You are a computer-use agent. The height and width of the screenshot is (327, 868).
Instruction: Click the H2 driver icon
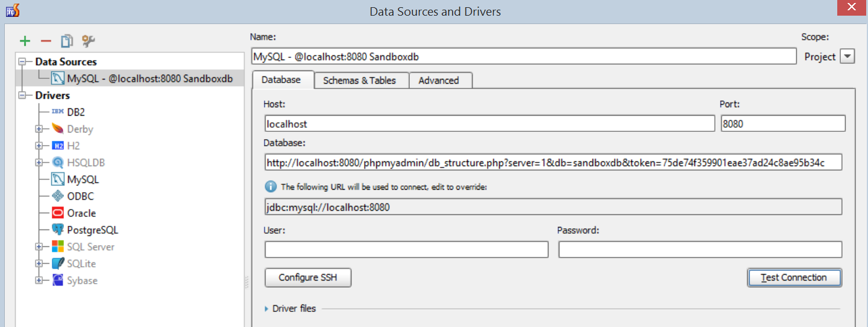pos(58,146)
